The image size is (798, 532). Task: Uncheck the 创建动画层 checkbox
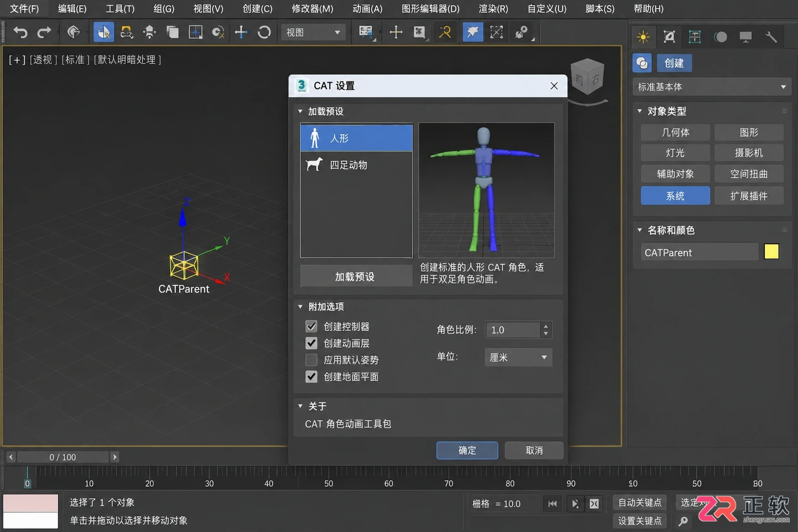point(311,343)
